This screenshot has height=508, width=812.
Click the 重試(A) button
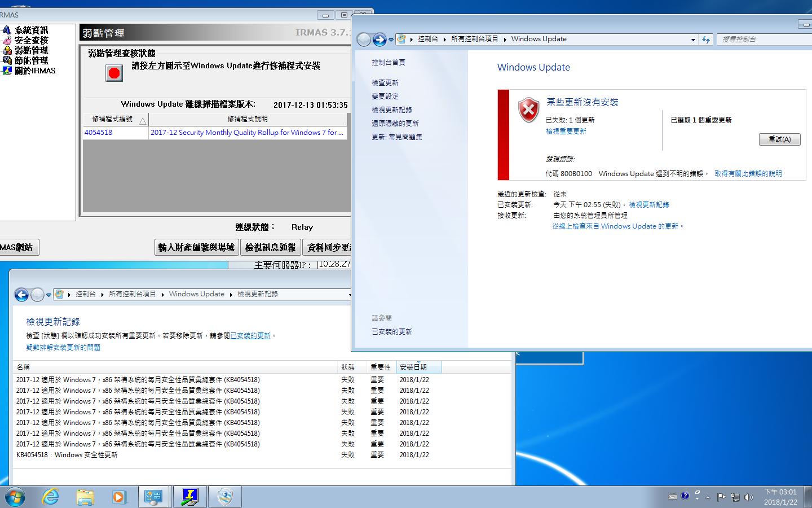point(780,139)
